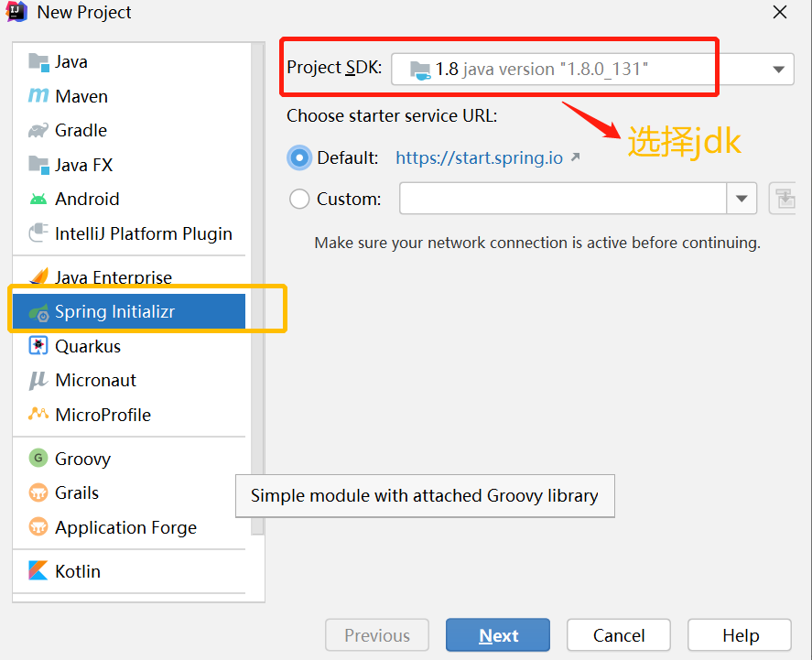Click the Java project type folder icon
Screen dimensions: 812x660
tap(38, 62)
